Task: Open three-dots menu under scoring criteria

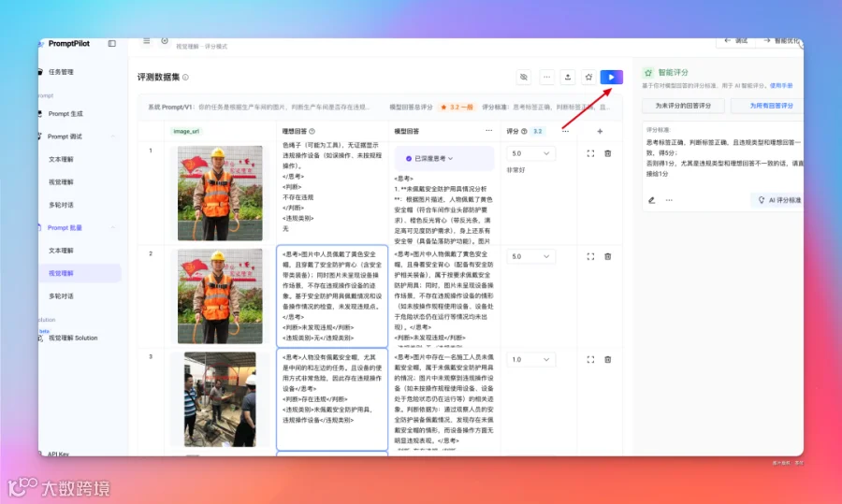Action: (669, 200)
